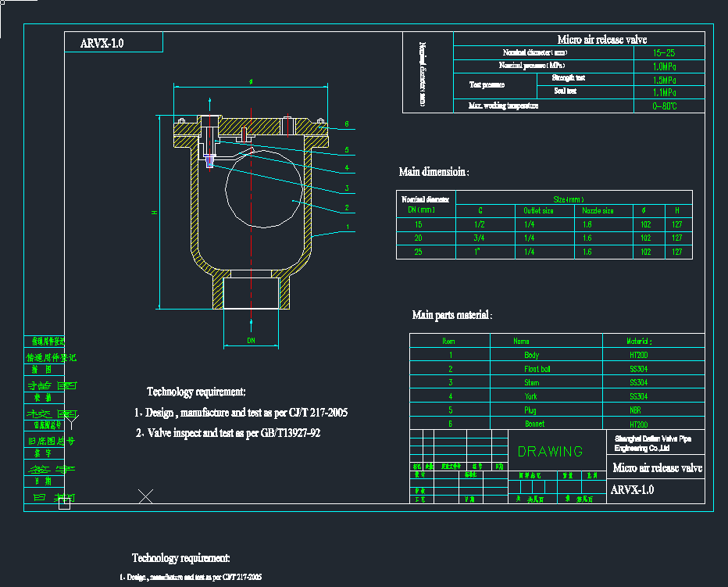This screenshot has width=728, height=587.
Task: Click the 'Body' part name
Action: point(531,355)
